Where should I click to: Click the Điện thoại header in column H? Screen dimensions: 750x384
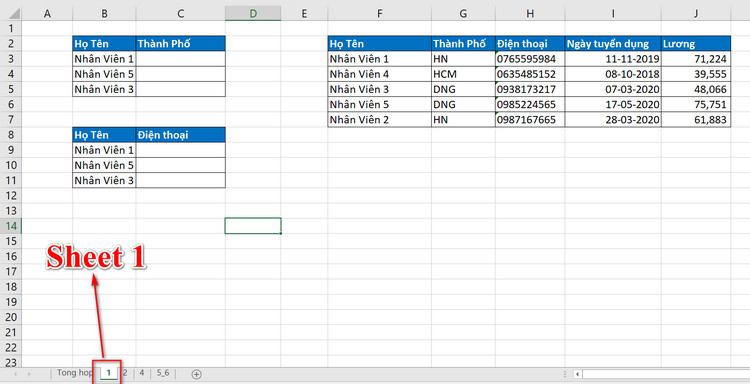point(530,44)
